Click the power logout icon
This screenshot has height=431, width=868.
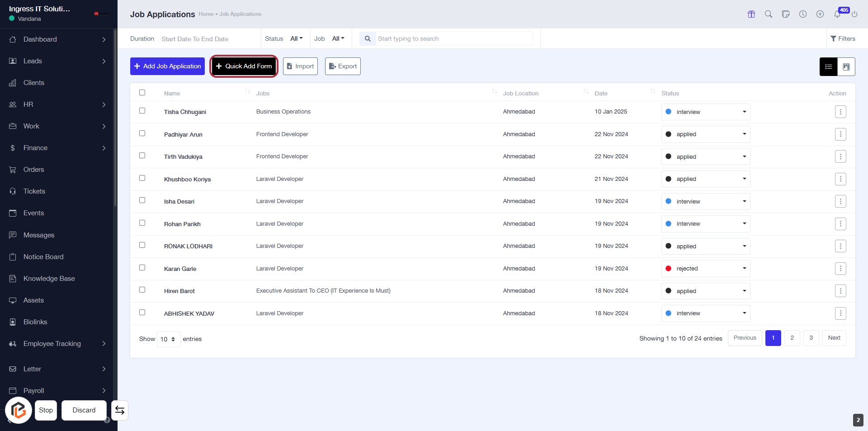[x=854, y=14]
